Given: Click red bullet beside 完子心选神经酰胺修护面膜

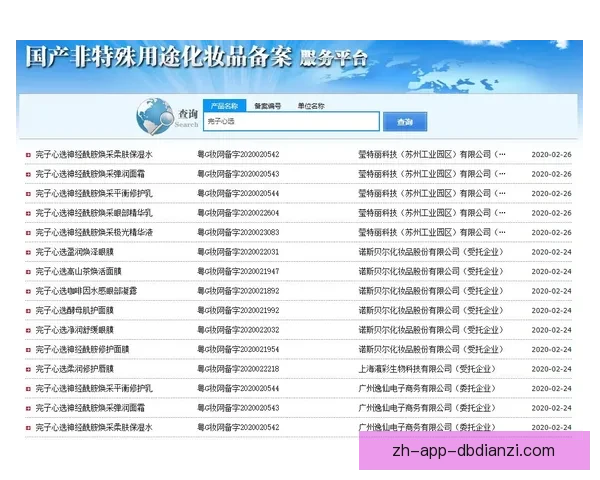Looking at the screenshot, I should 28,350.
